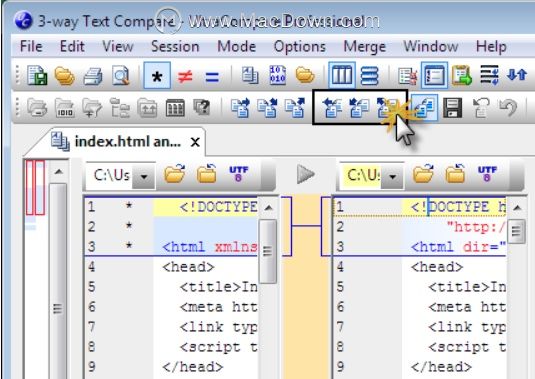Open the Options menu
Image resolution: width=535 pixels, height=379 pixels.
coord(300,46)
